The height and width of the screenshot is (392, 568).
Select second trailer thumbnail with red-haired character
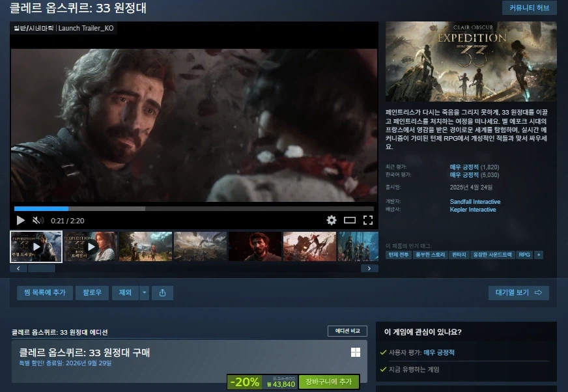pos(91,247)
